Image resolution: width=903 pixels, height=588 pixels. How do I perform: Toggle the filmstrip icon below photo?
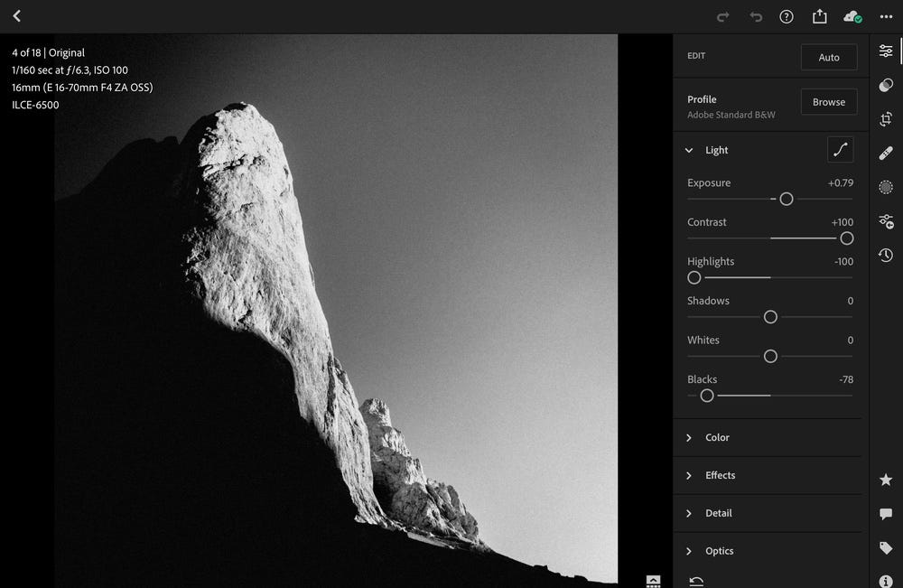(653, 581)
